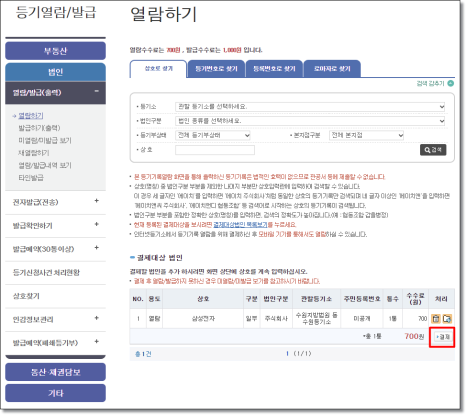Click the green 검색 감추기 collapse icon
The image size is (466, 415).
450,83
